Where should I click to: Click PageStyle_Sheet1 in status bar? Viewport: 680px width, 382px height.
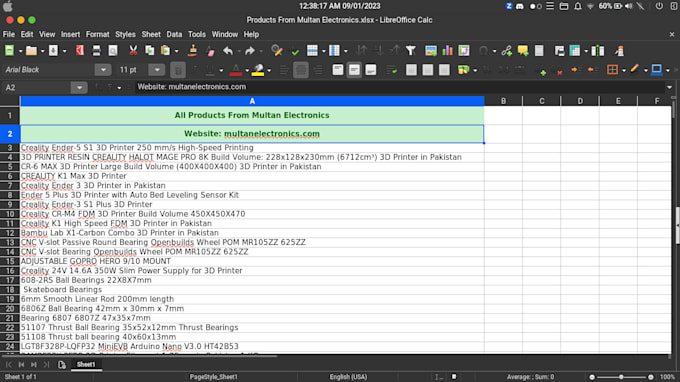coord(213,377)
